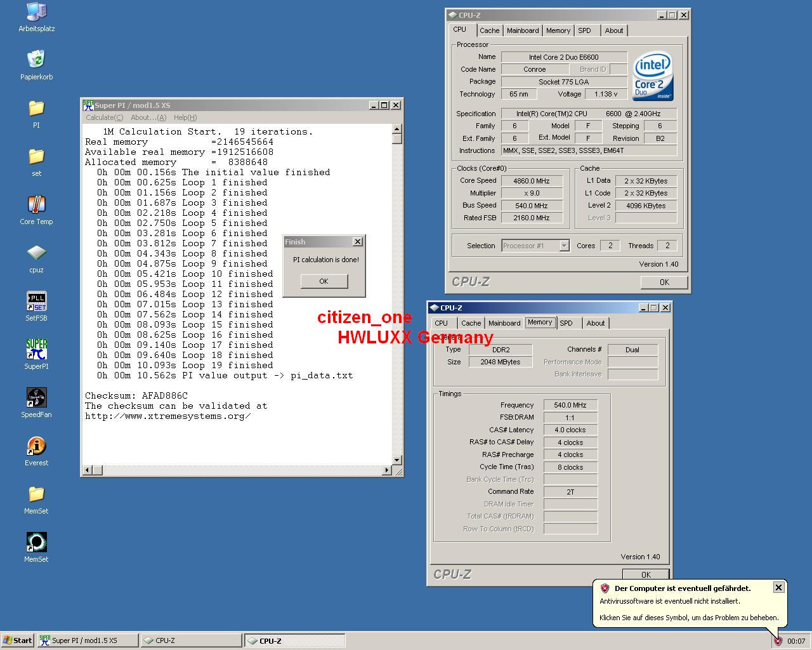Expand the Processor Selection dropdown
The height and width of the screenshot is (650, 812).
(564, 246)
